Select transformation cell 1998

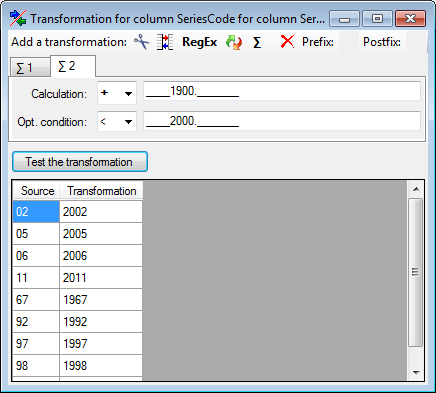pyautogui.click(x=101, y=366)
